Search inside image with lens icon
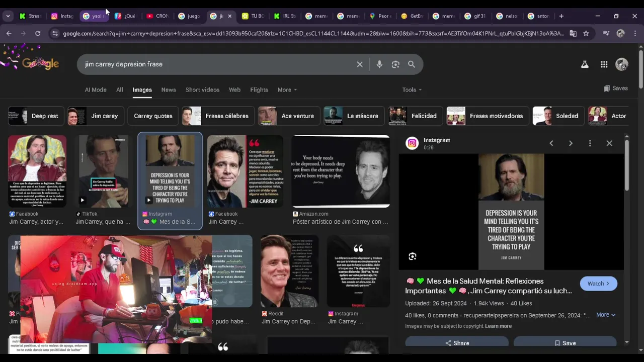Viewport: 644px width, 362px height. click(x=413, y=256)
